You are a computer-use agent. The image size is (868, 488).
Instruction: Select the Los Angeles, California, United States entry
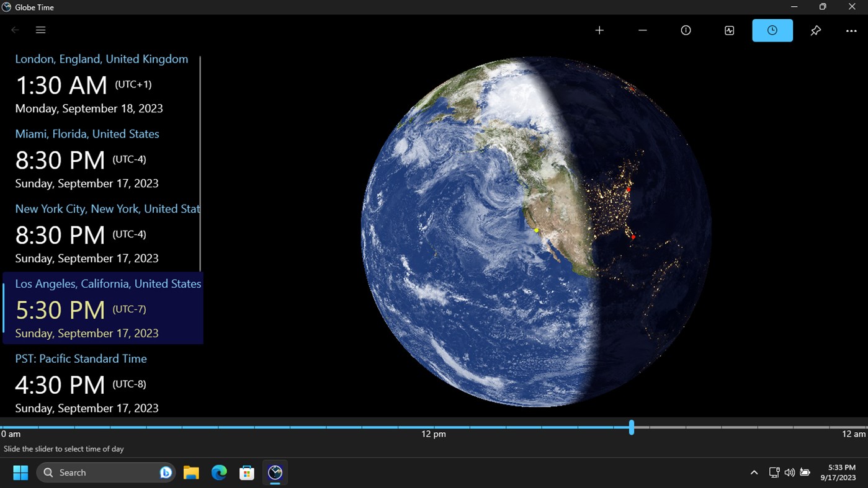[103, 308]
